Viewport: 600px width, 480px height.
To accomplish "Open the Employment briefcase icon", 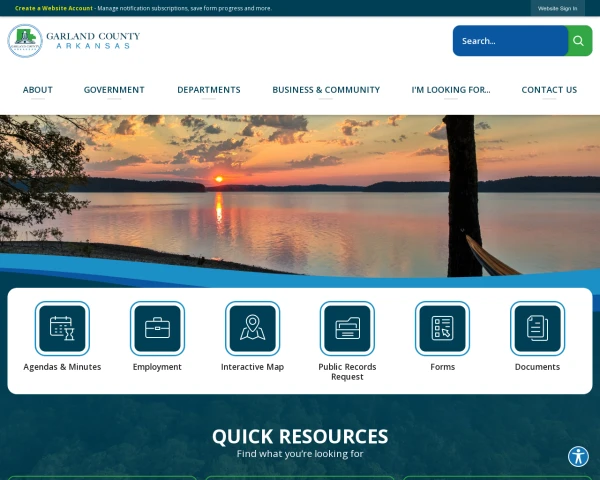I will coord(157,328).
